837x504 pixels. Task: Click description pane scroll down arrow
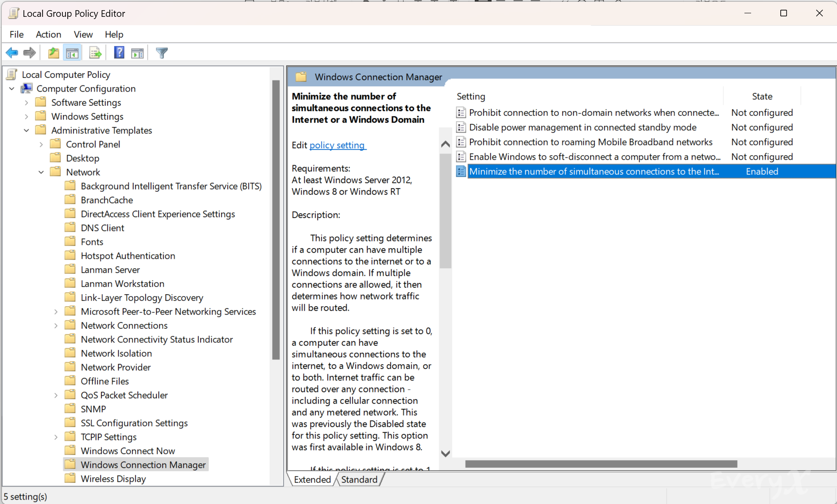tap(446, 454)
